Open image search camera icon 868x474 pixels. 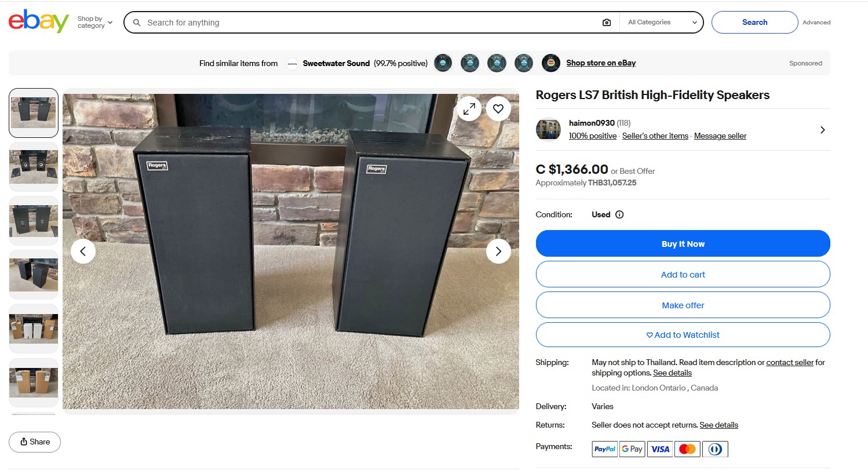click(606, 23)
